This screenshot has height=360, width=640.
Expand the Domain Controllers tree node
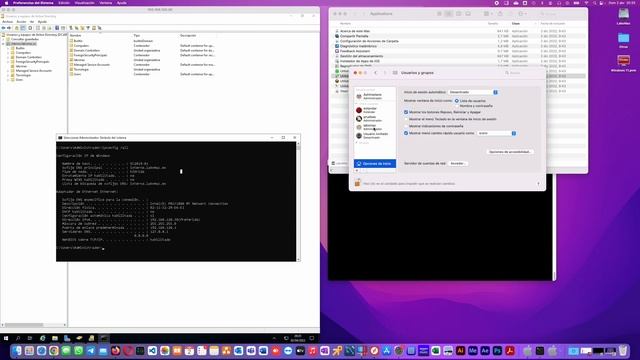(8, 57)
